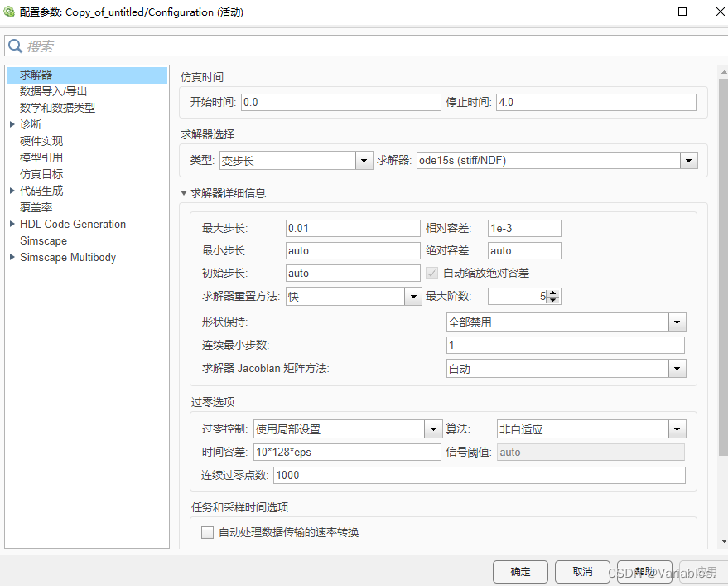The image size is (728, 586).
Task: Open the 形状保持 dropdown
Action: click(x=677, y=322)
